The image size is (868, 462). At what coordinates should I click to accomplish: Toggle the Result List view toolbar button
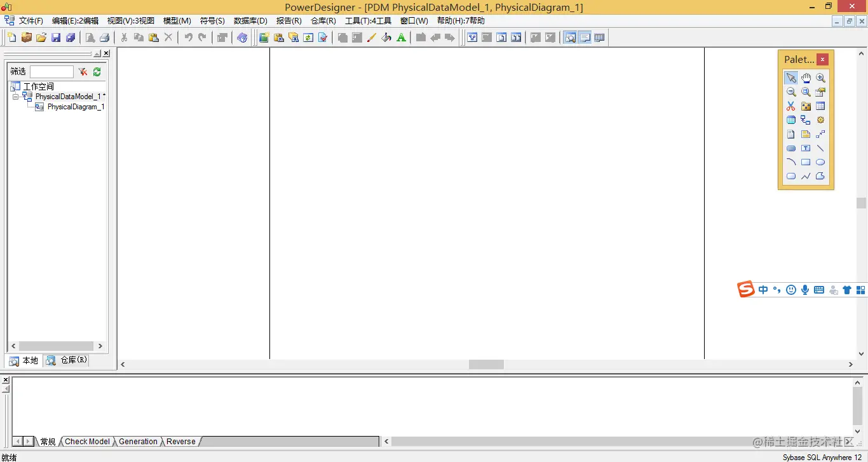coord(599,37)
